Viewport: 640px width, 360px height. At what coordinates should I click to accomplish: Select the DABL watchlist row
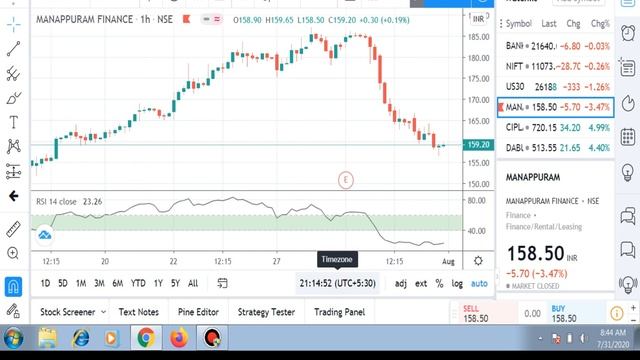point(556,148)
